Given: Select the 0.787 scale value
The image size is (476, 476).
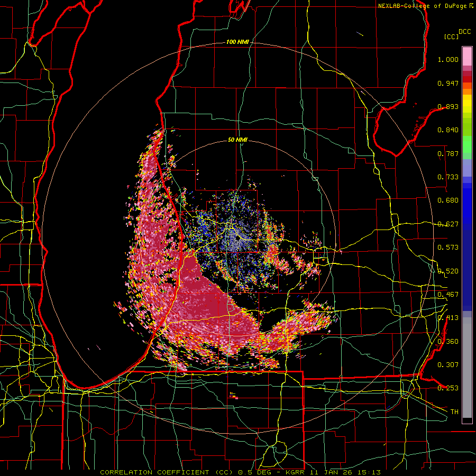Looking at the screenshot, I should click(x=448, y=153).
